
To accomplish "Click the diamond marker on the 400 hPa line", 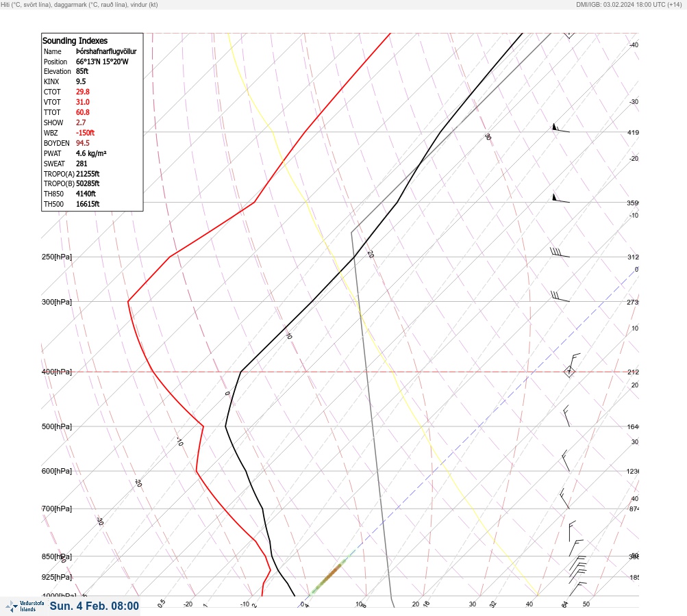I will click(569, 372).
